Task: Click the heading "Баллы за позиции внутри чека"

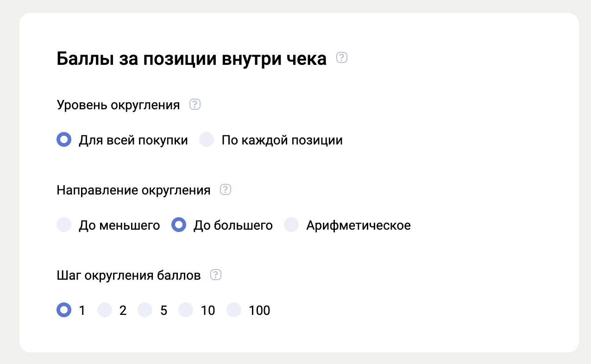Action: pyautogui.click(x=191, y=59)
